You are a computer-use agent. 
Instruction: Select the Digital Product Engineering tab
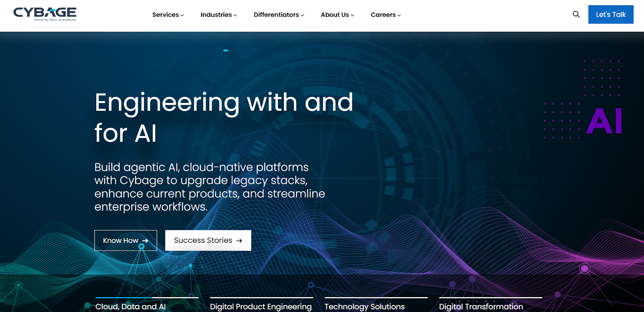(x=261, y=305)
